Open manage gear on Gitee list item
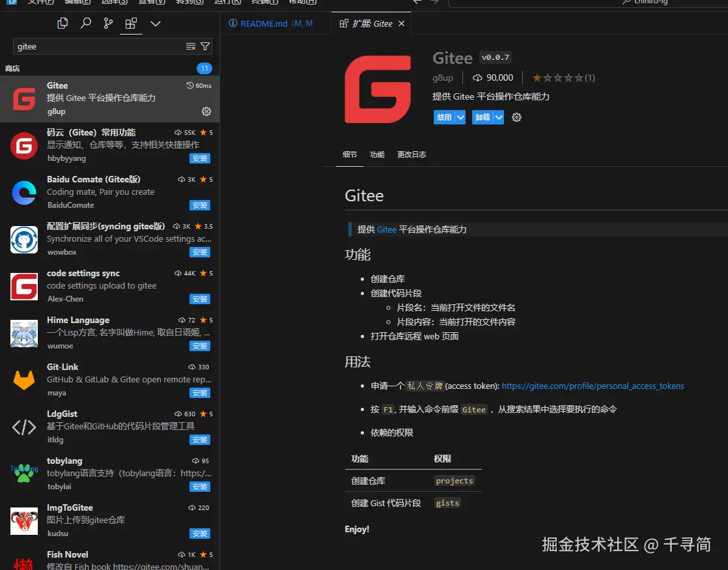The image size is (728, 570). click(x=206, y=111)
